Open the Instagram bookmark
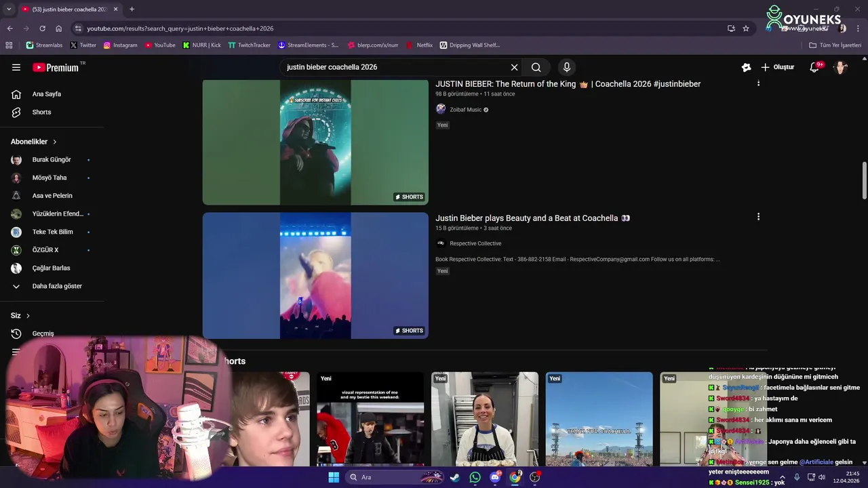868x488 pixels. (x=120, y=45)
